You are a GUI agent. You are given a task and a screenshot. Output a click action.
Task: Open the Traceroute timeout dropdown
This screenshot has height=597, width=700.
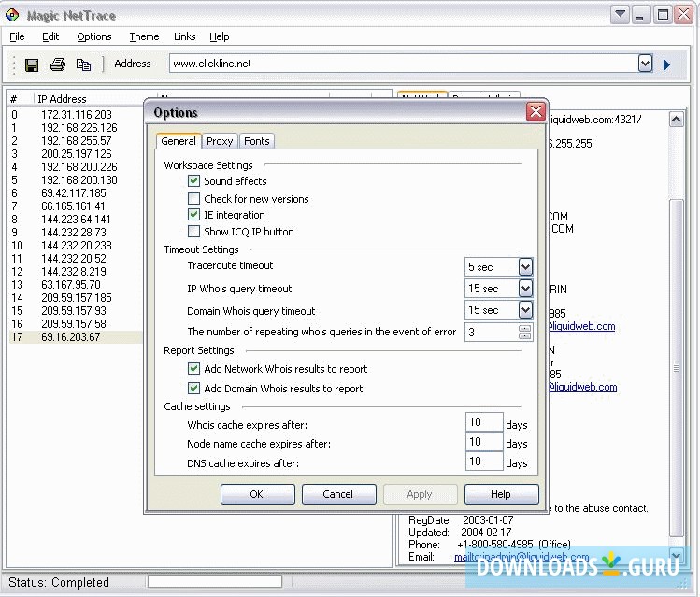tap(525, 266)
